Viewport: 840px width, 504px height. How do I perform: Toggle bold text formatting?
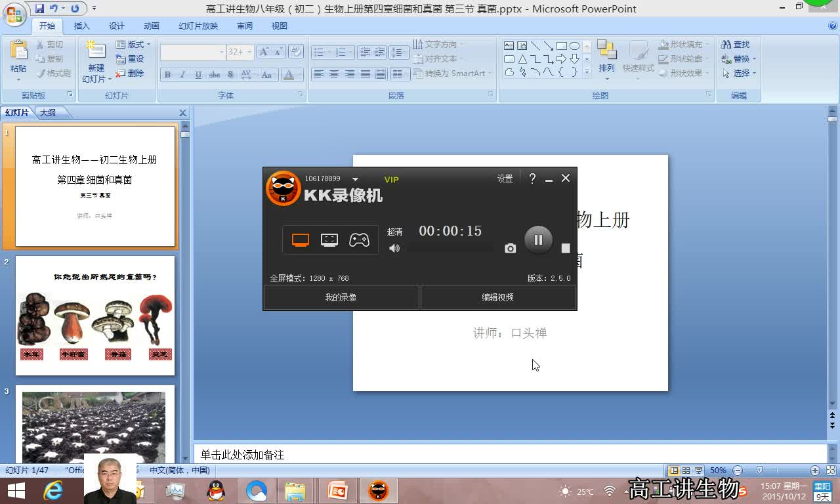[167, 74]
